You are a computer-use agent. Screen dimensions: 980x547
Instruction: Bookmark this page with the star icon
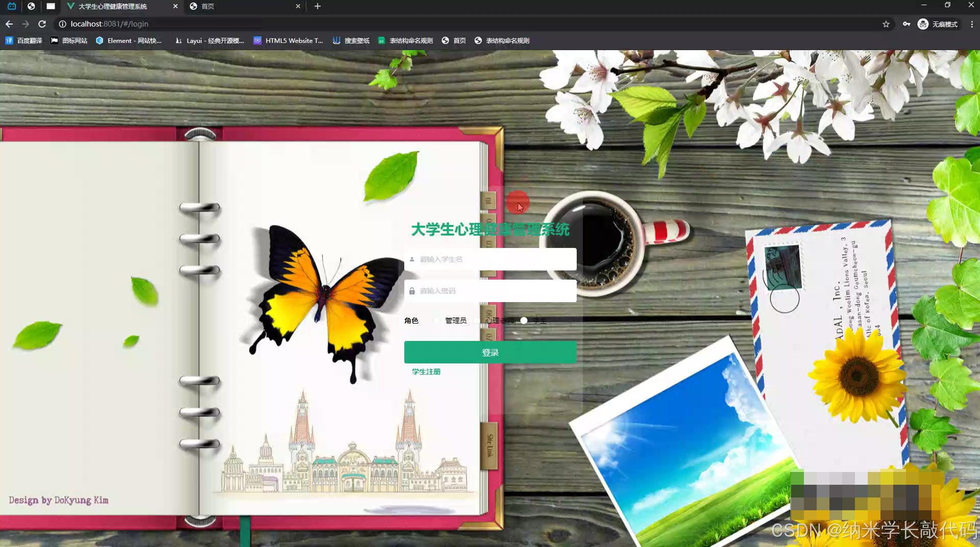tap(886, 24)
